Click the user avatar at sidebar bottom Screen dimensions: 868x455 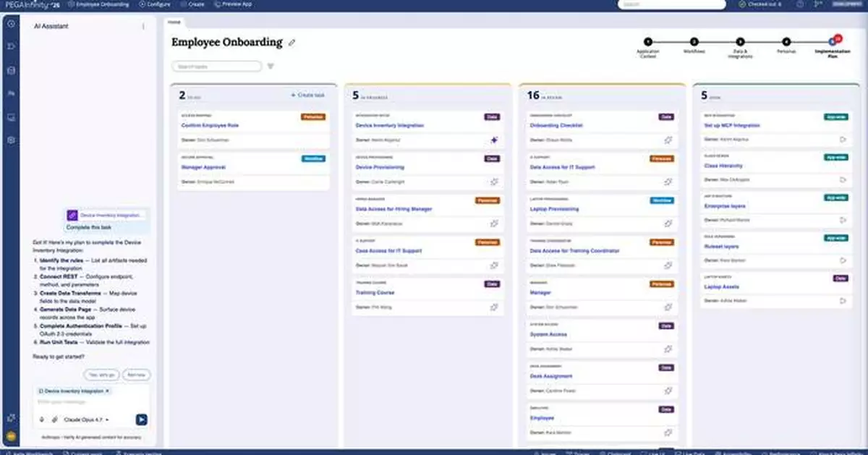pyautogui.click(x=11, y=436)
